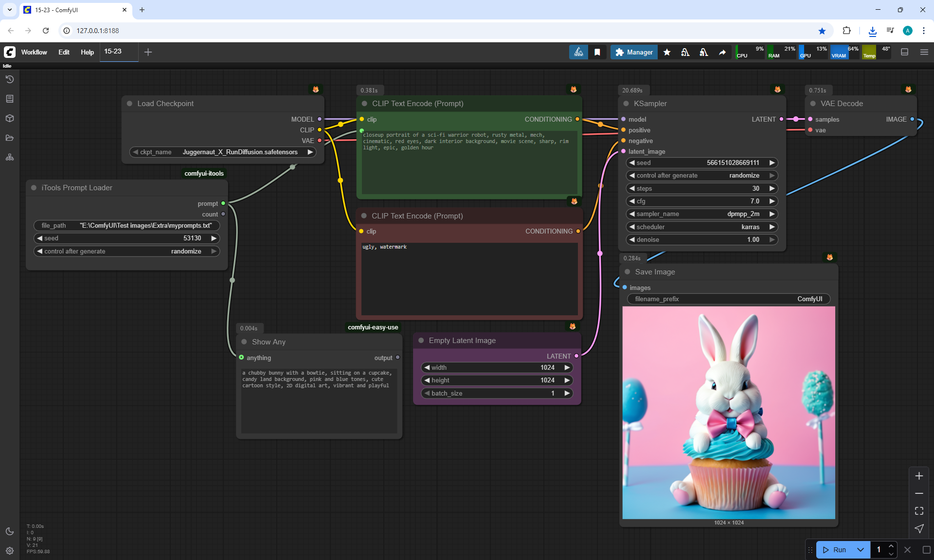Click the generated bunny image preview
Screen dimensions: 934x560
pyautogui.click(x=728, y=412)
